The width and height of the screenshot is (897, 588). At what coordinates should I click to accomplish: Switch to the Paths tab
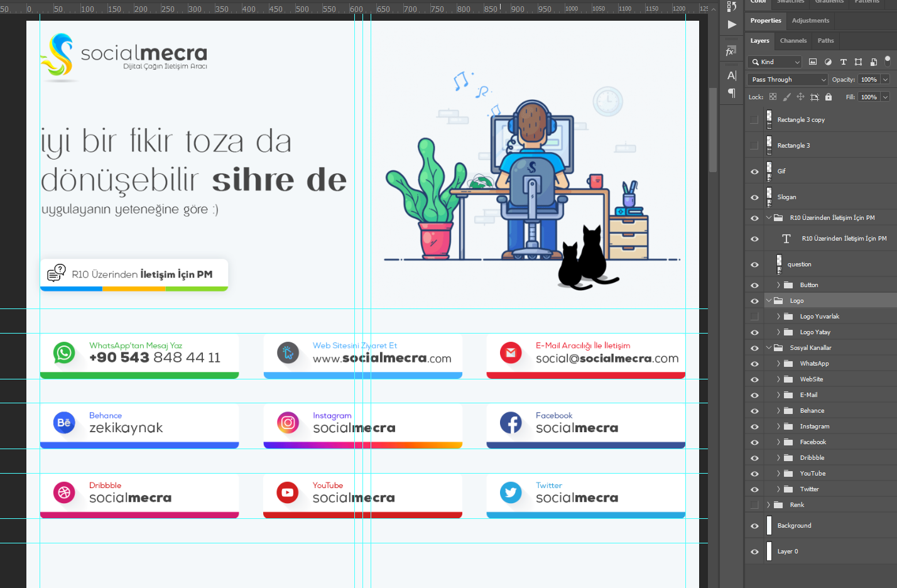click(x=825, y=41)
